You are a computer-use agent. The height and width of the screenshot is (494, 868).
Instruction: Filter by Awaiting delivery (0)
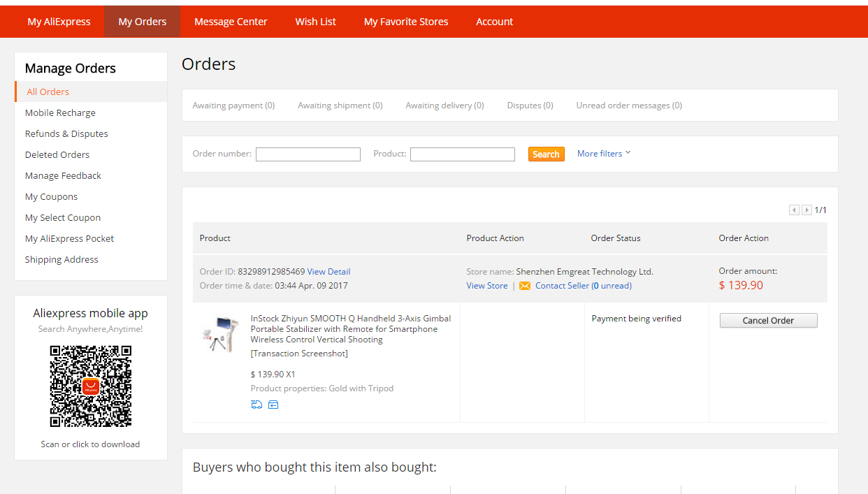[x=444, y=106]
